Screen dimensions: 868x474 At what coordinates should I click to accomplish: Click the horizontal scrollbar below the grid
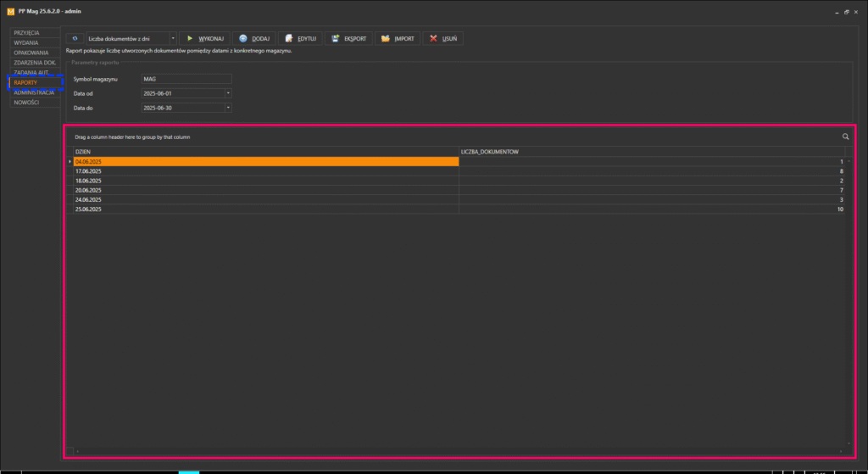pos(459,451)
